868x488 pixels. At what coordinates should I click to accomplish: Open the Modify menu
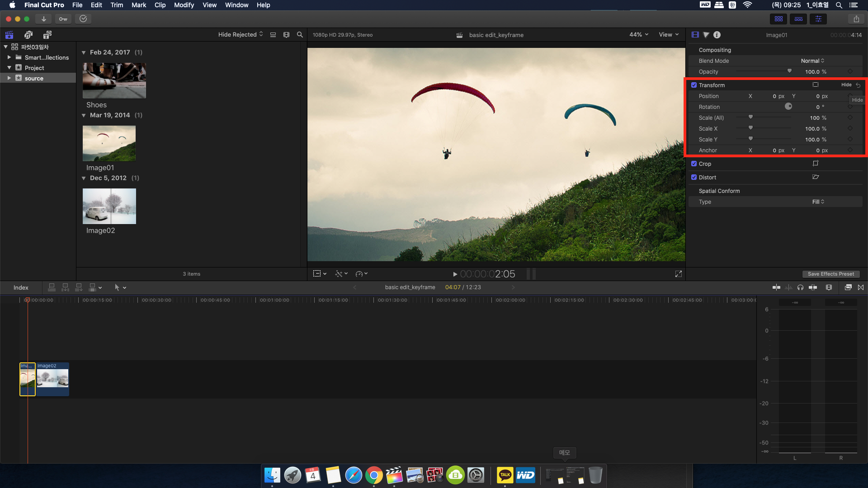point(184,5)
